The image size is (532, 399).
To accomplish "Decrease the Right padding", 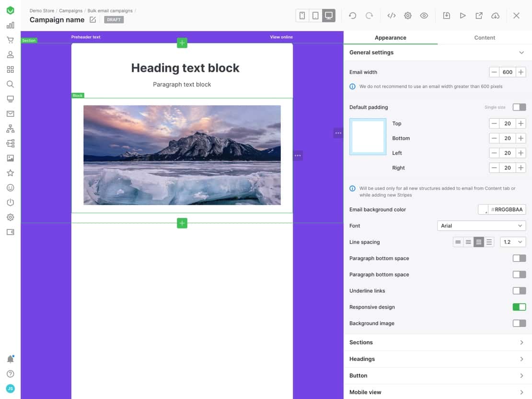I will (494, 168).
